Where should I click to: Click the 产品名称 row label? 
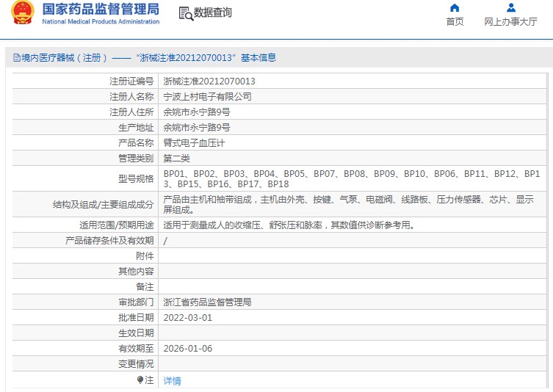[x=136, y=143]
